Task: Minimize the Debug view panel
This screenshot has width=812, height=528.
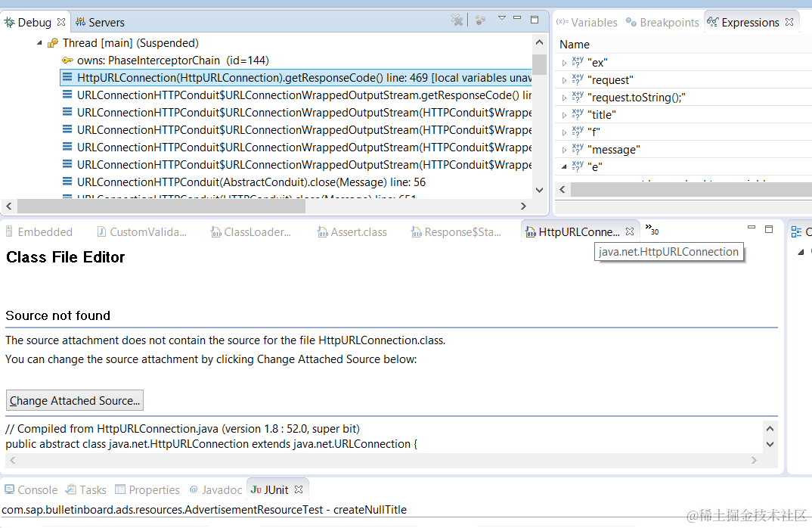Action: pos(517,18)
